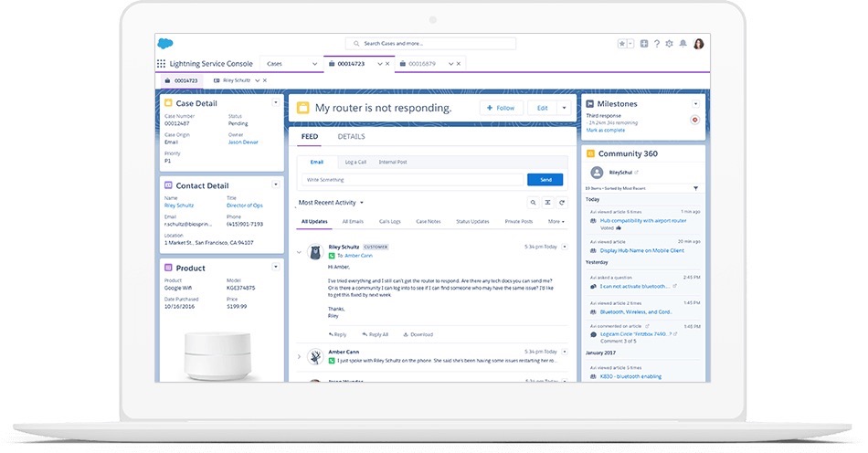Open the Most Recent Activity dropdown
This screenshot has height=453, width=868.
tap(331, 203)
